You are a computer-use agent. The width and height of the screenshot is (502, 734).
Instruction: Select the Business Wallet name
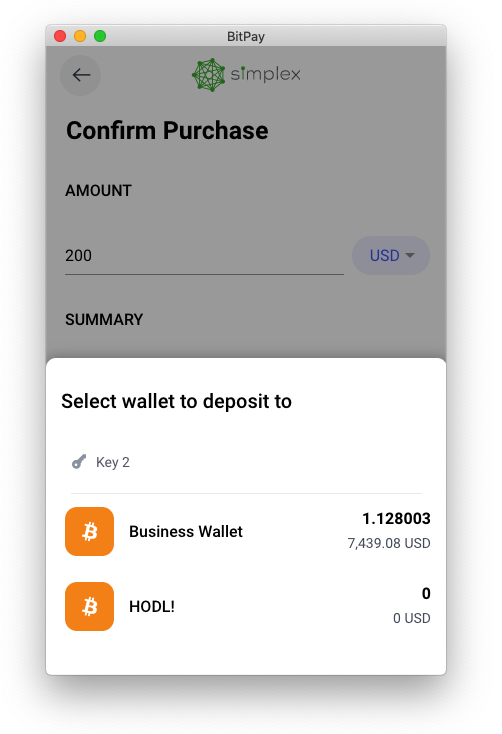pos(186,532)
